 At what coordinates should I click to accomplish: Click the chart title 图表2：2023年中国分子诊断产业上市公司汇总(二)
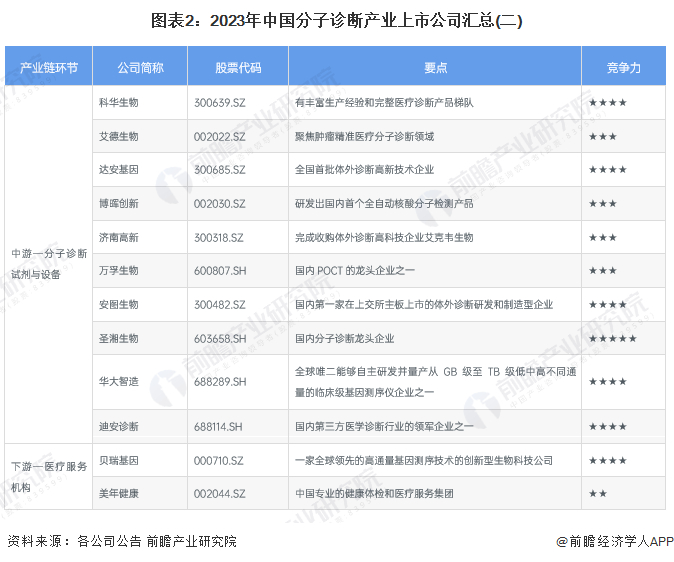click(x=337, y=21)
